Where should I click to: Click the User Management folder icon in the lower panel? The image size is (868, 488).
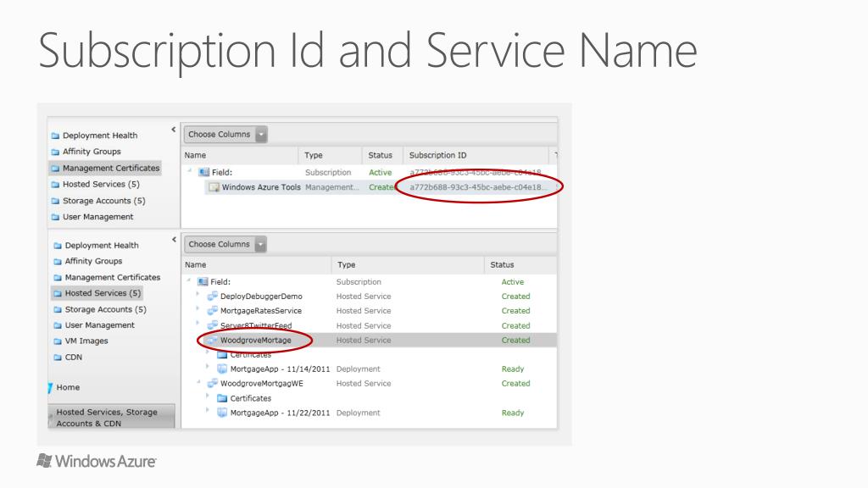[x=58, y=325]
